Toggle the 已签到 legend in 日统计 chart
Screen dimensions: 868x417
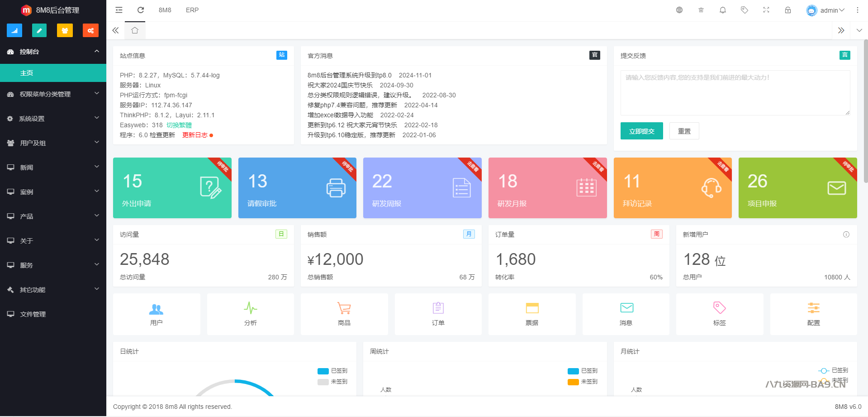pyautogui.click(x=332, y=371)
